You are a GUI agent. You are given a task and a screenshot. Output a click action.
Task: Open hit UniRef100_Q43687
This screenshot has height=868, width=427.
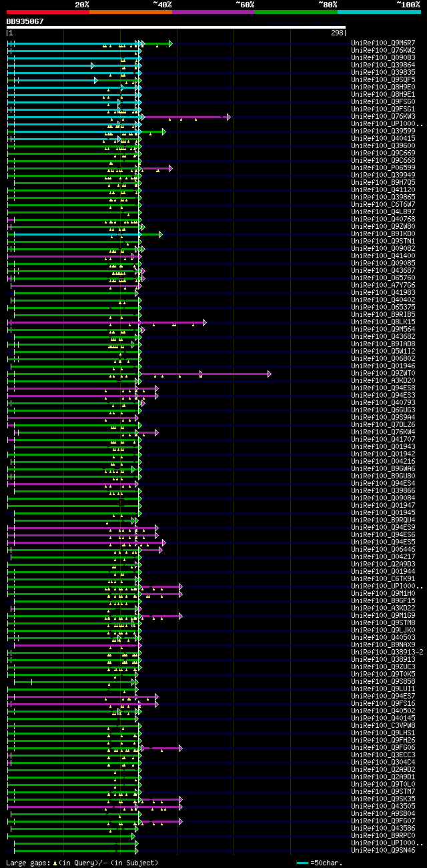click(383, 271)
